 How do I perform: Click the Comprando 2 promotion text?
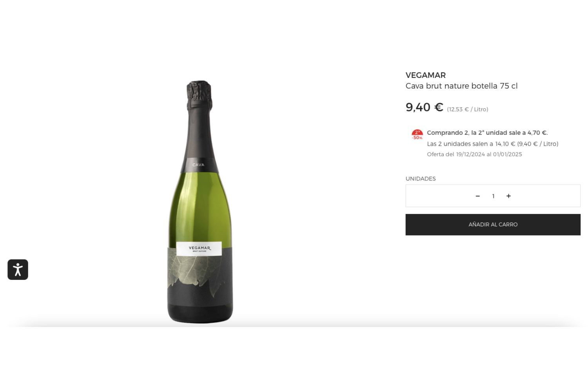click(487, 133)
